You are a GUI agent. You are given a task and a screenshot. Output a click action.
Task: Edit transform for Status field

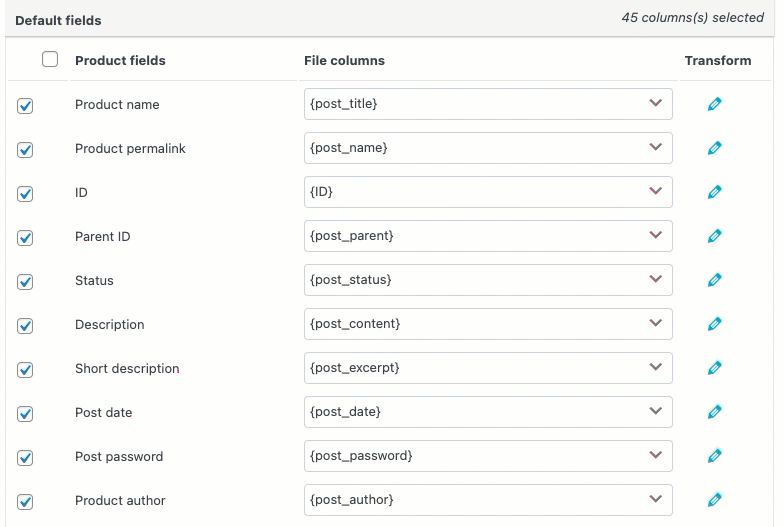tap(714, 280)
